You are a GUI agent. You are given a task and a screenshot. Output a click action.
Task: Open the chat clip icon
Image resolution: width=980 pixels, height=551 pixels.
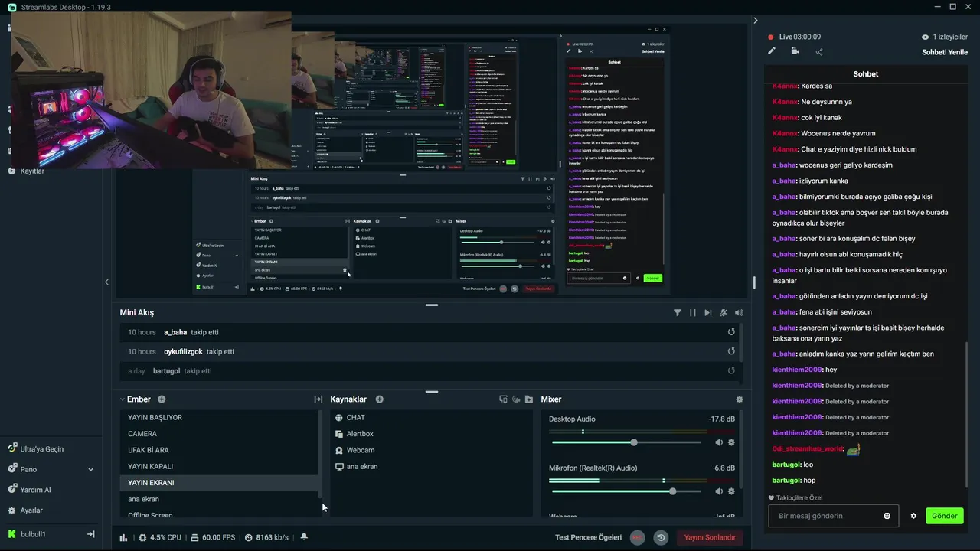[x=795, y=51]
